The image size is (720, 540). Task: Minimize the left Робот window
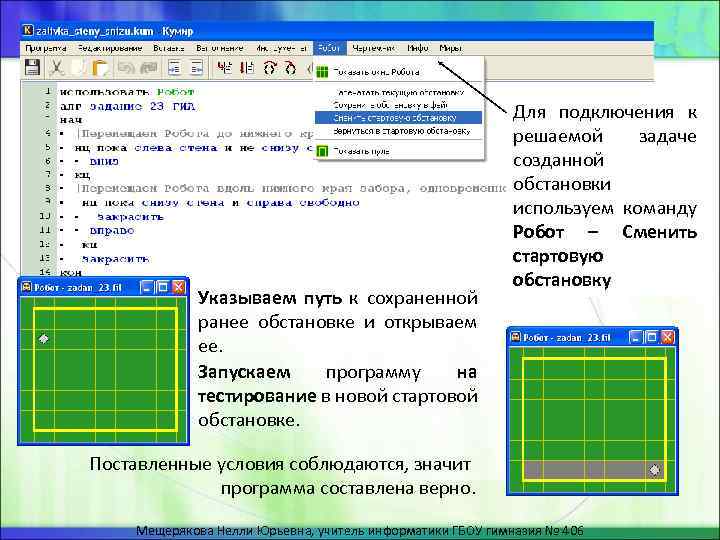tap(146, 287)
